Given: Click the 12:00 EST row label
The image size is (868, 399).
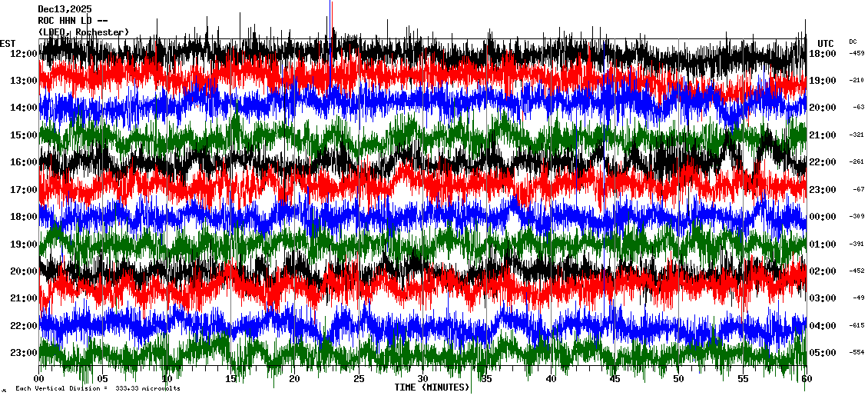Looking at the screenshot, I should [x=24, y=53].
